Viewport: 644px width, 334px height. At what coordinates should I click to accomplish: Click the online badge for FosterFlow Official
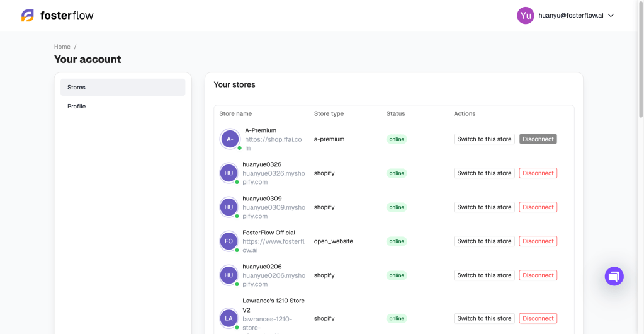pyautogui.click(x=397, y=241)
